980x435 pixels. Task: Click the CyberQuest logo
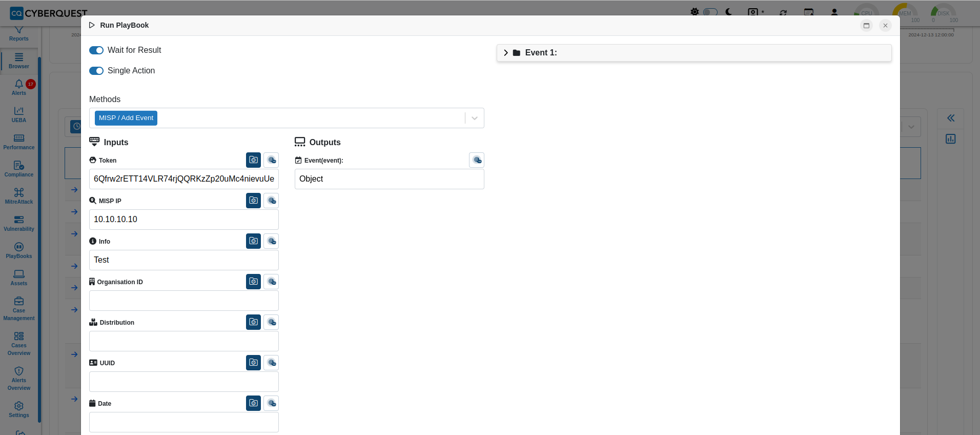[x=49, y=13]
